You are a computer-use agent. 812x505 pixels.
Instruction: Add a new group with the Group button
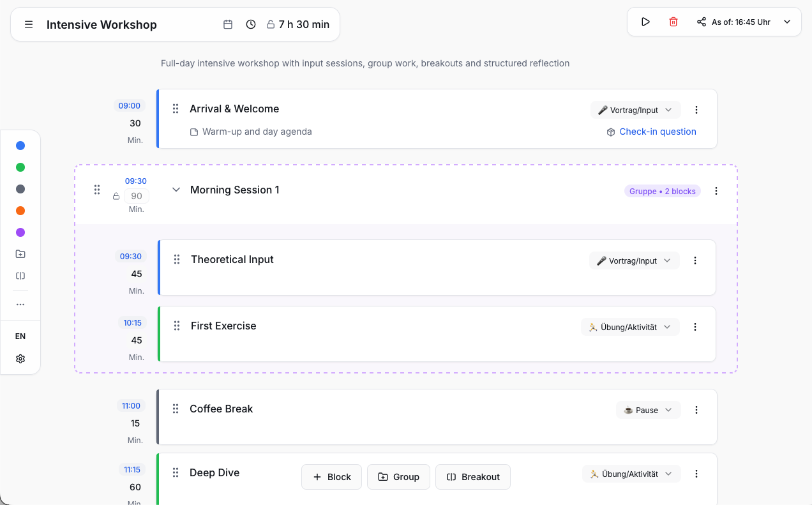pyautogui.click(x=398, y=477)
